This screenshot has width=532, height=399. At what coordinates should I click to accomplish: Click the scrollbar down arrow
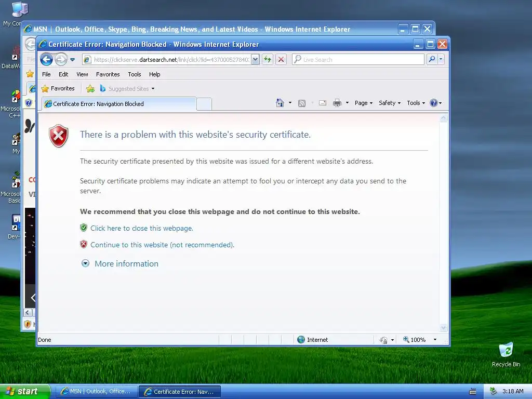pos(444,328)
